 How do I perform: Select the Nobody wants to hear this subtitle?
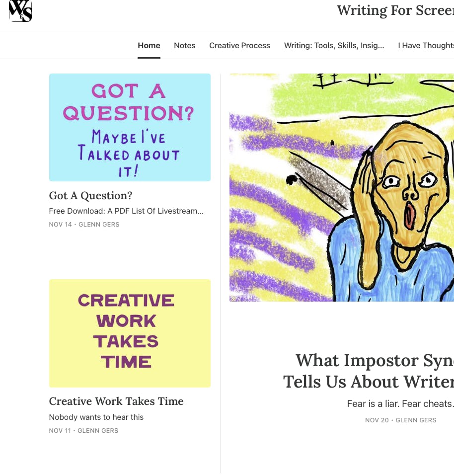coord(96,417)
